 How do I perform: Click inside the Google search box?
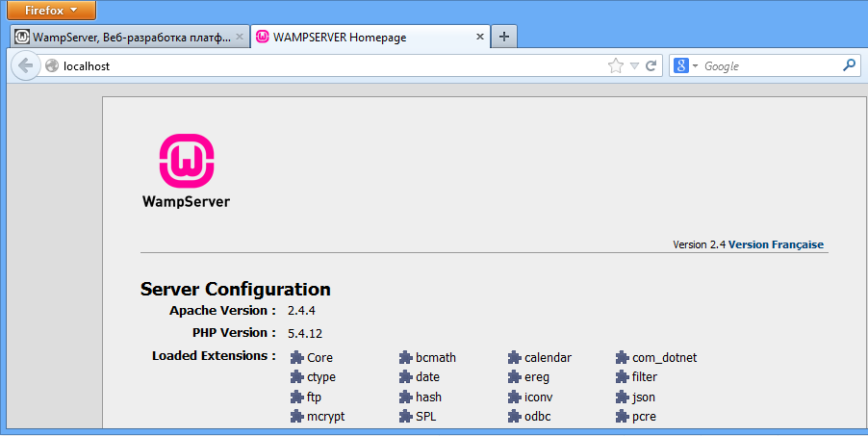[x=770, y=66]
